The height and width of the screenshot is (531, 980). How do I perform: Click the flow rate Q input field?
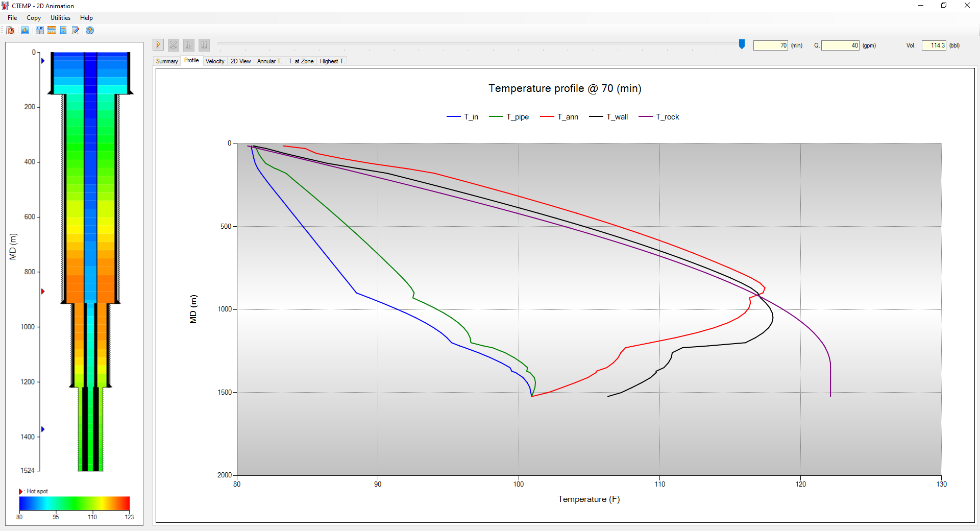(x=840, y=45)
